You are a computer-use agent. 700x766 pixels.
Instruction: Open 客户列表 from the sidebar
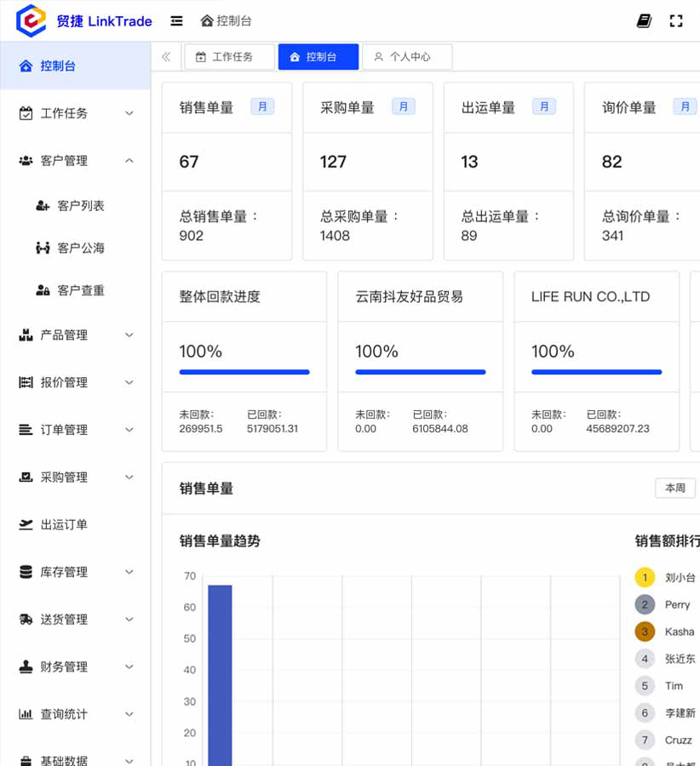point(81,206)
